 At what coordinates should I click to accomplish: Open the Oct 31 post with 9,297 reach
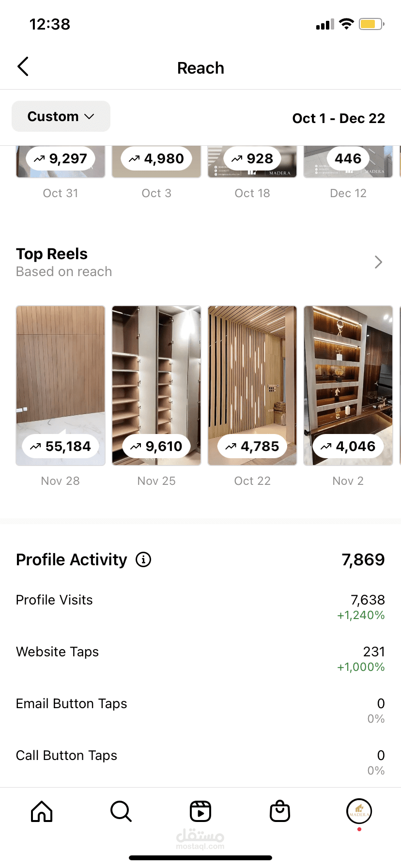tap(61, 162)
